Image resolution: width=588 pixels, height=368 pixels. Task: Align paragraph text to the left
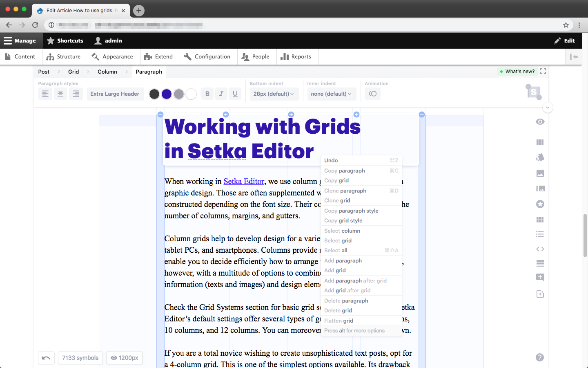[x=45, y=94]
